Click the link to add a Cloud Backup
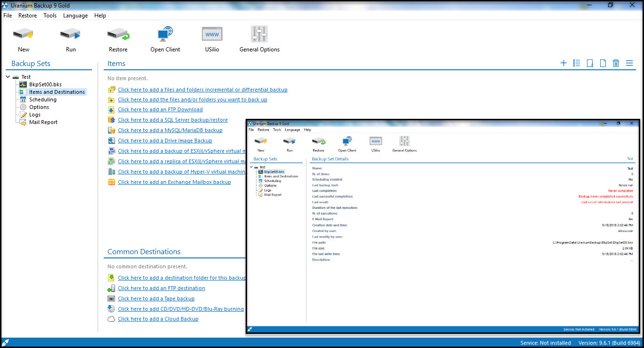 (x=158, y=319)
